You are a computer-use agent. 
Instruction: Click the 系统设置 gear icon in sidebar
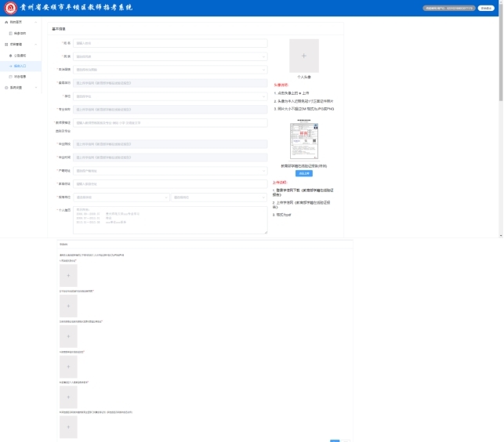(7, 87)
